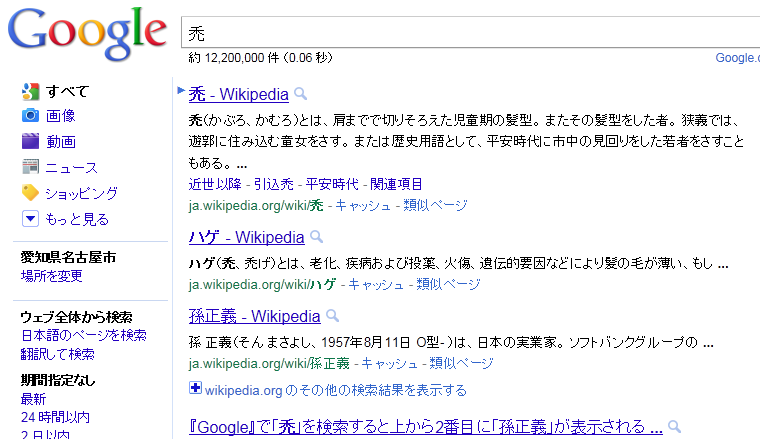Click the 近世以降 sitelink
The width and height of the screenshot is (760, 439).
point(215,184)
